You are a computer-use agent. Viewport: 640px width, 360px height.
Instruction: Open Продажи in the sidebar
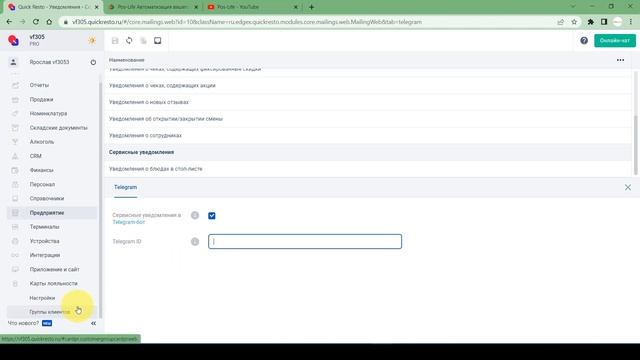tap(41, 100)
